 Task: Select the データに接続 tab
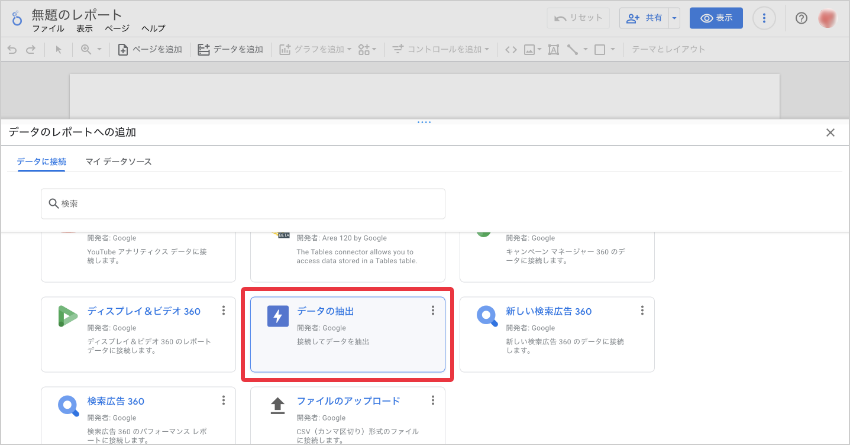click(x=41, y=162)
